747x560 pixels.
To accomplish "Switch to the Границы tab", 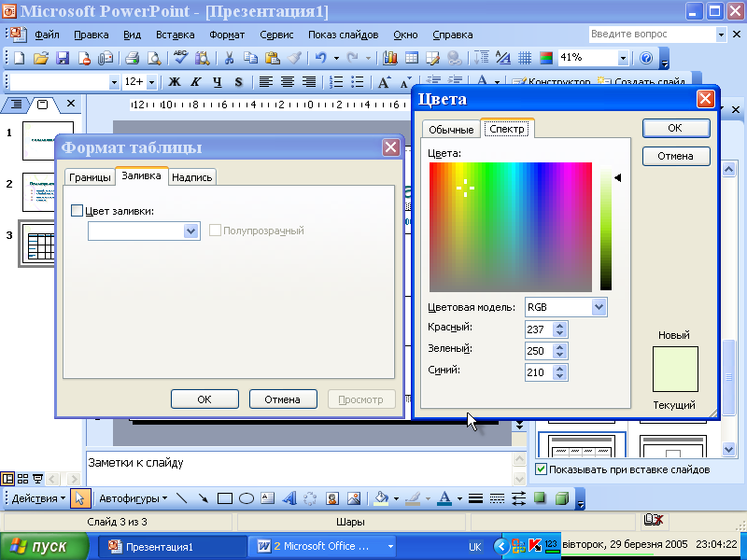I will click(x=90, y=177).
